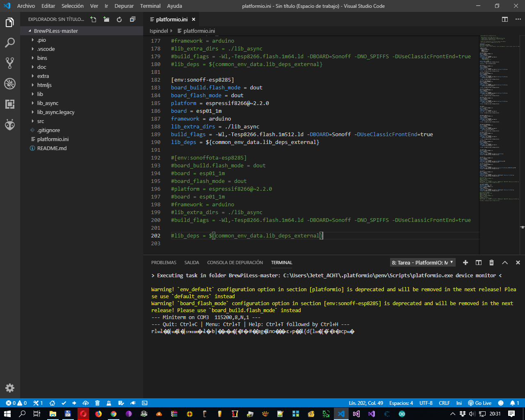Open a new terminal with the plus icon
This screenshot has width=525, height=420.
465,262
